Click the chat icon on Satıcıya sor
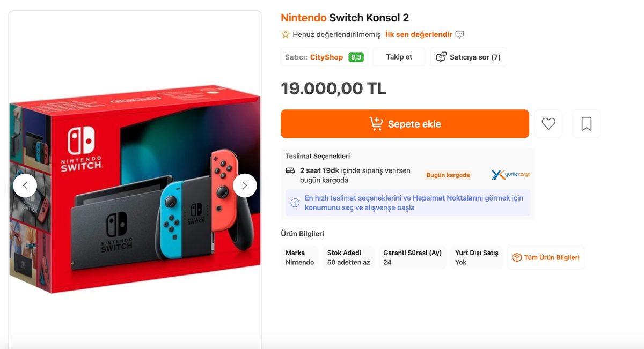Image resolution: width=644 pixels, height=349 pixels. 441,56
